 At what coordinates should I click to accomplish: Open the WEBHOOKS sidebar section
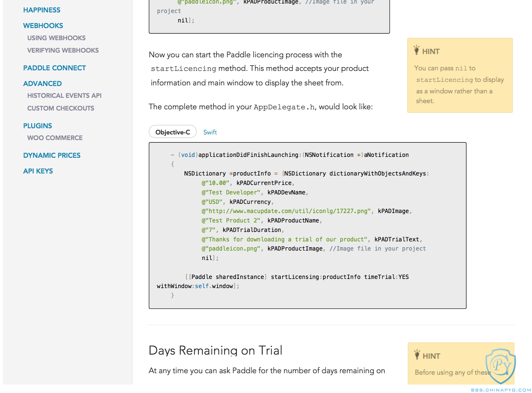[x=43, y=26]
